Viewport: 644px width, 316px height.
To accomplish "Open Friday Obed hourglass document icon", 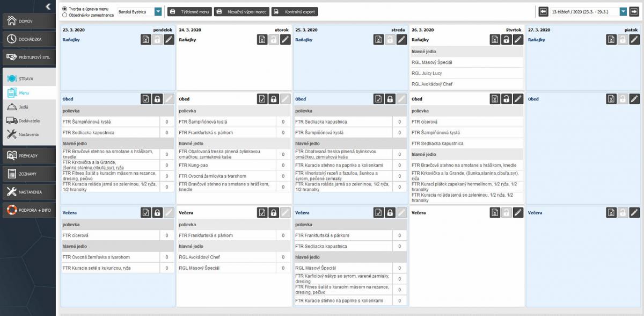I will pyautogui.click(x=612, y=99).
